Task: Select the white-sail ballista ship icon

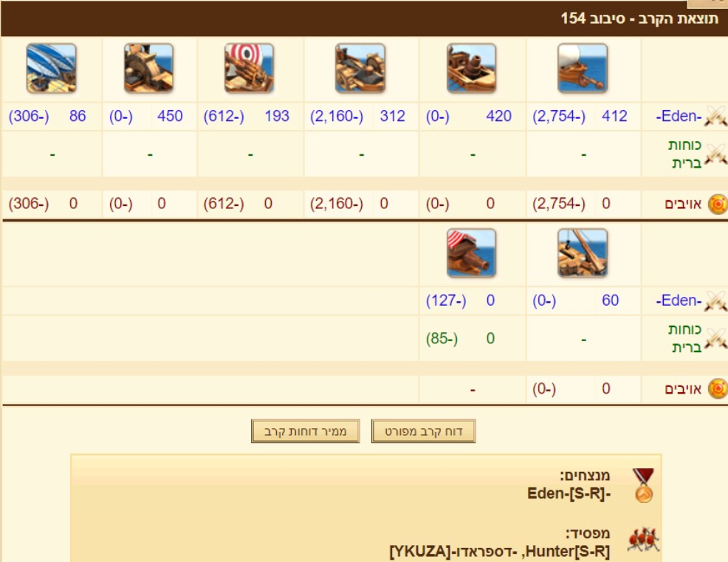Action: (583, 68)
